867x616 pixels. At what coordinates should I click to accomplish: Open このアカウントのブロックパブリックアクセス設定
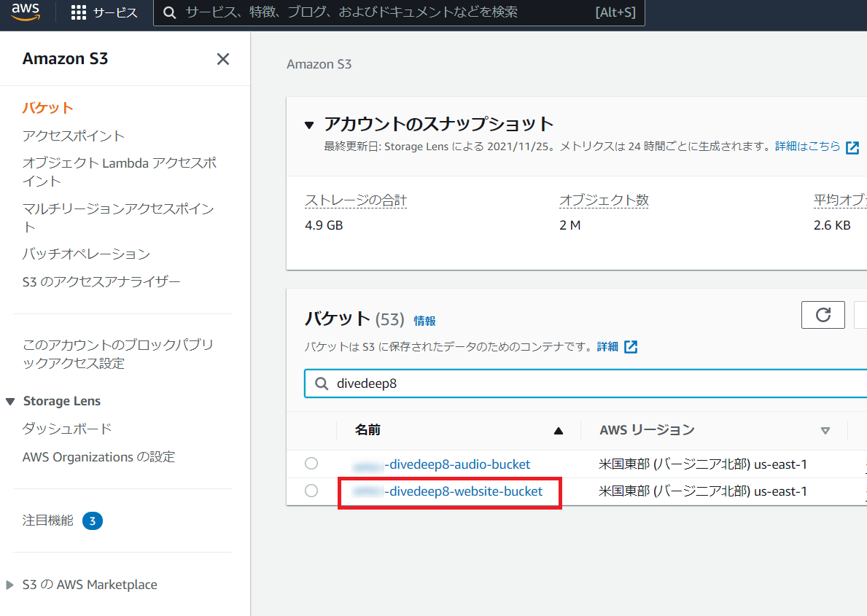pos(118,354)
